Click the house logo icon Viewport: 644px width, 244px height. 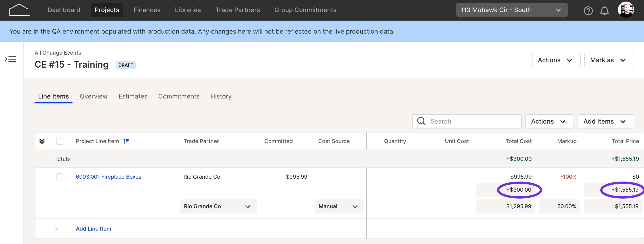(x=20, y=10)
